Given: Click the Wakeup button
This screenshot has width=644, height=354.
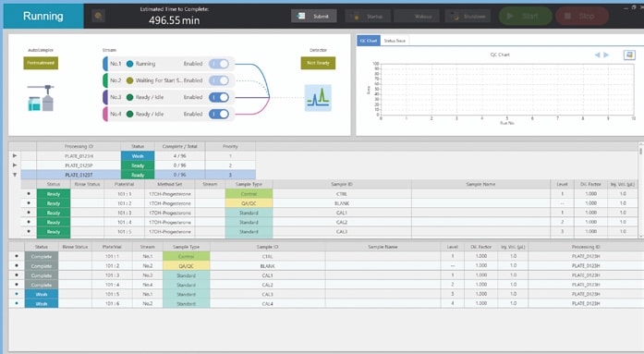Looking at the screenshot, I should coord(417,17).
